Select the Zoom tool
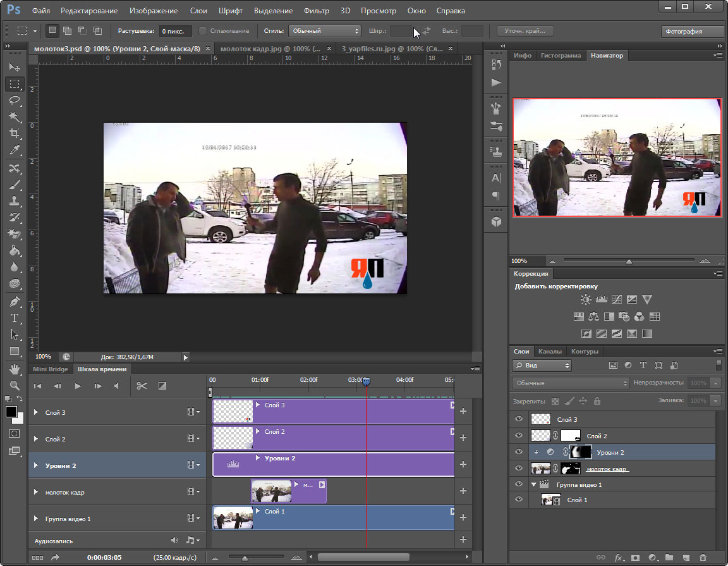 click(15, 385)
